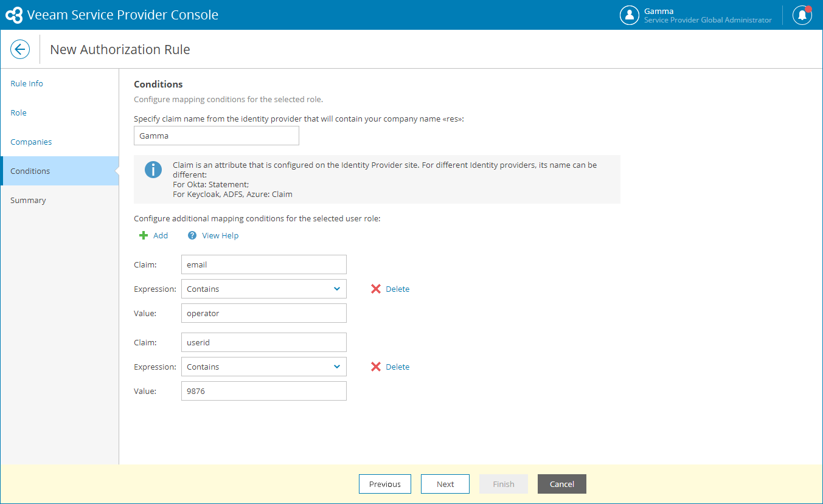The image size is (823, 504).
Task: Open the notifications bell
Action: pos(802,15)
